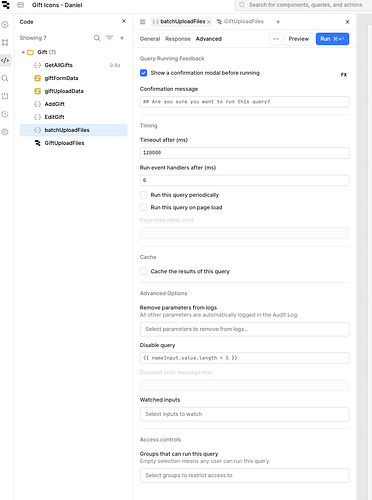The image size is (372, 500).
Task: Open the add component sidebar icon
Action: 5,25
